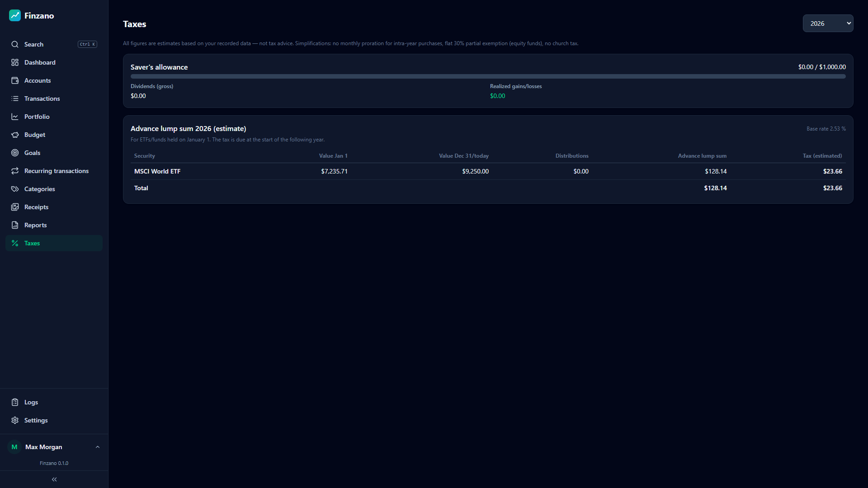Screen dimensions: 868x488
Task: Click the Dashboard grid icon
Action: (15, 62)
